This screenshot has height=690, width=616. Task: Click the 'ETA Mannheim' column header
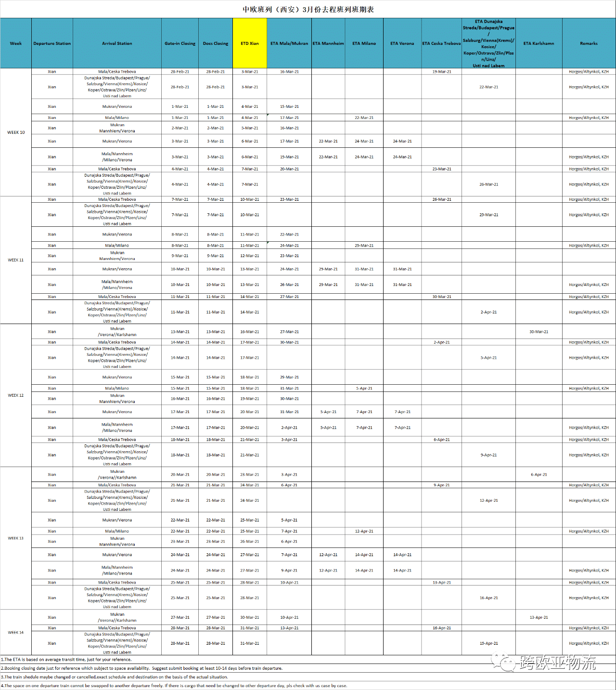(x=328, y=43)
